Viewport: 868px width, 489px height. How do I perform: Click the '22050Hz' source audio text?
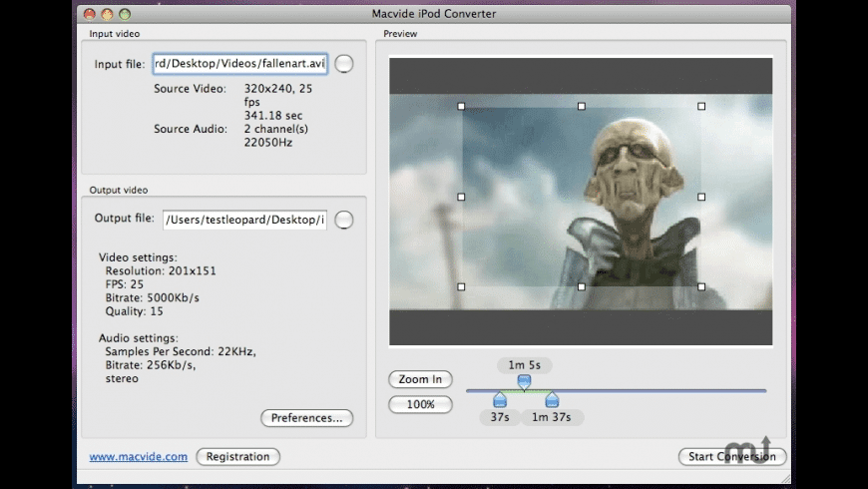(268, 143)
